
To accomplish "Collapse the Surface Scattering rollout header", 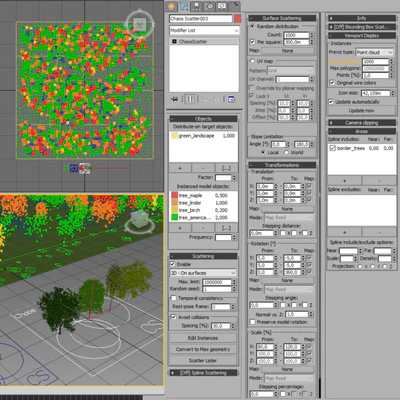I will tap(282, 18).
